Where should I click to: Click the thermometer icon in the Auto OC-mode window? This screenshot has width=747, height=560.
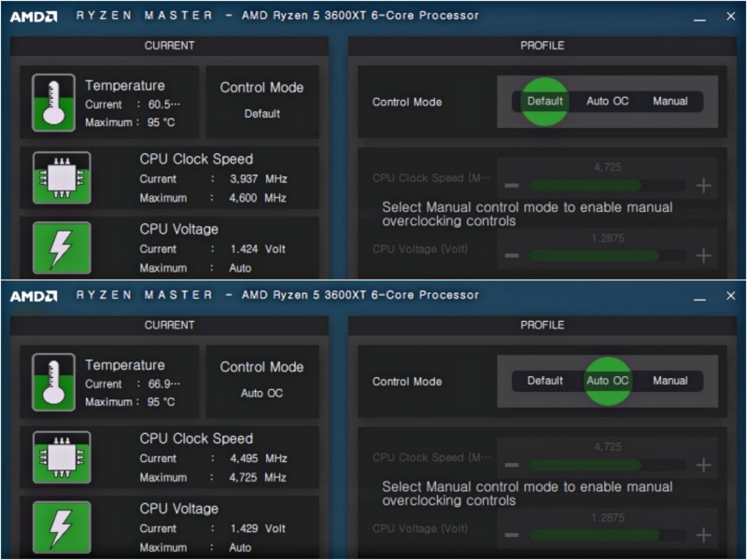(x=53, y=382)
